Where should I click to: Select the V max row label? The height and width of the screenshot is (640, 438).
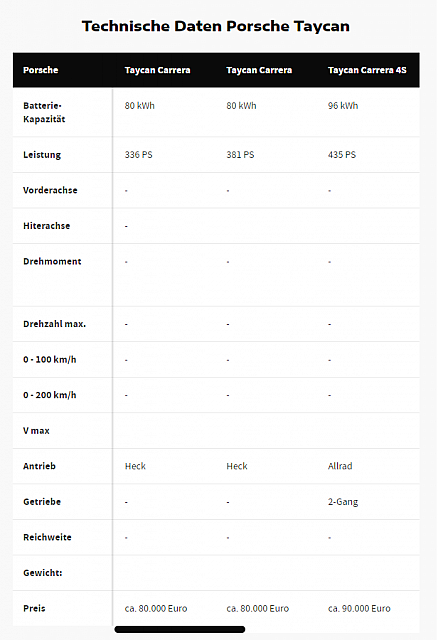tap(36, 431)
